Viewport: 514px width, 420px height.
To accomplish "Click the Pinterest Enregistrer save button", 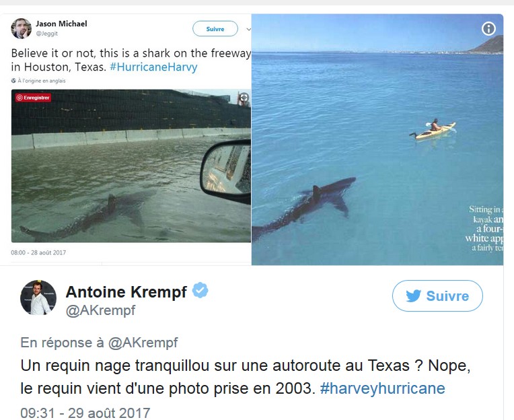I will click(33, 98).
